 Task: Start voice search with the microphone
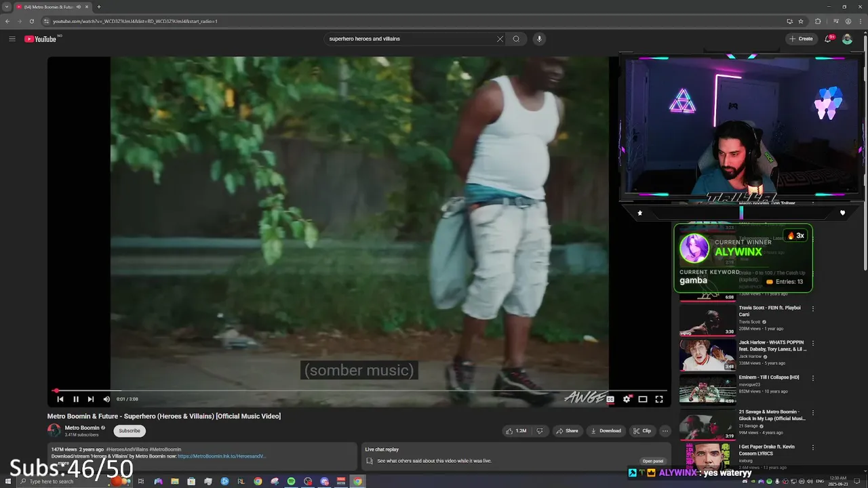tap(539, 39)
